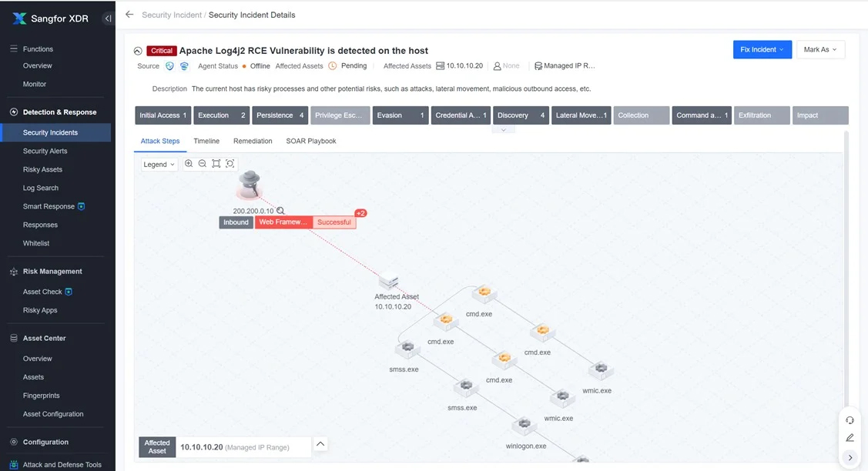Zoom in on the attack graph
Image resolution: width=868 pixels, height=471 pixels.
tap(189, 164)
